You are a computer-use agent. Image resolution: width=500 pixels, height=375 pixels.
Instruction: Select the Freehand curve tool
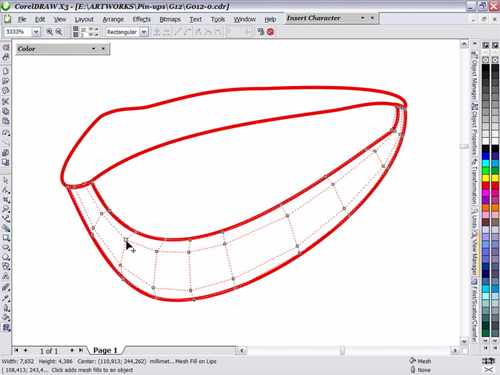click(x=6, y=219)
